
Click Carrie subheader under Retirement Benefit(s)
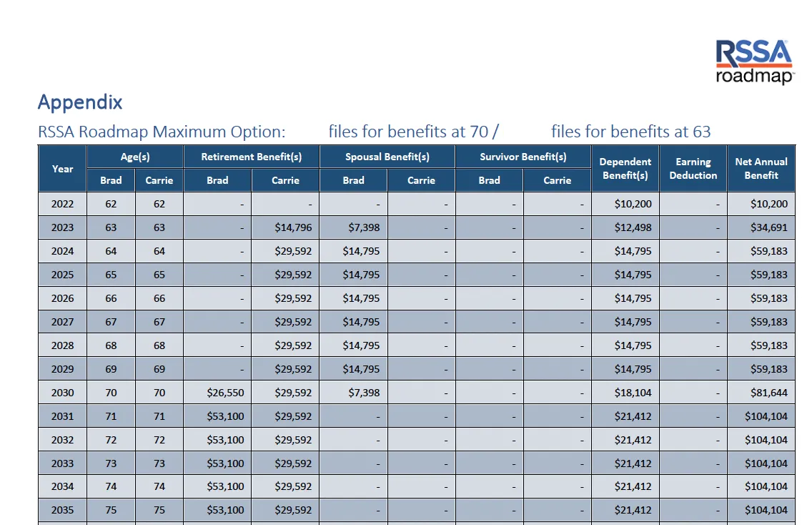(285, 180)
